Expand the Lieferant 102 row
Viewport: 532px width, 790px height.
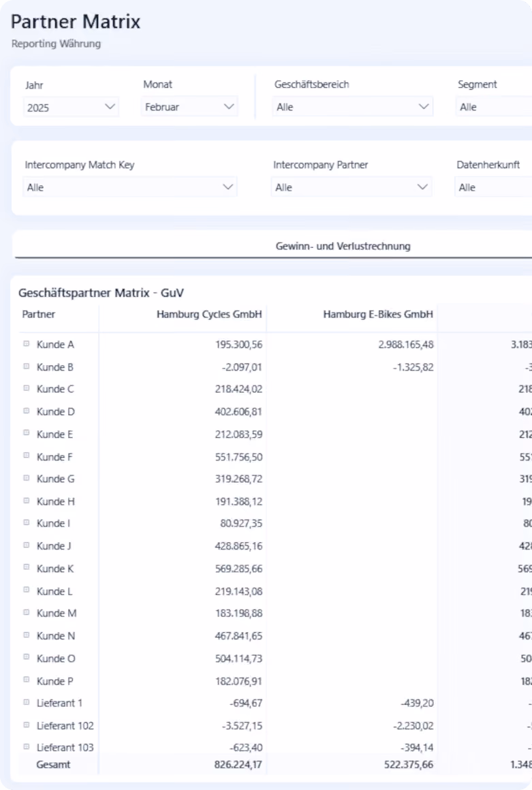click(x=26, y=725)
